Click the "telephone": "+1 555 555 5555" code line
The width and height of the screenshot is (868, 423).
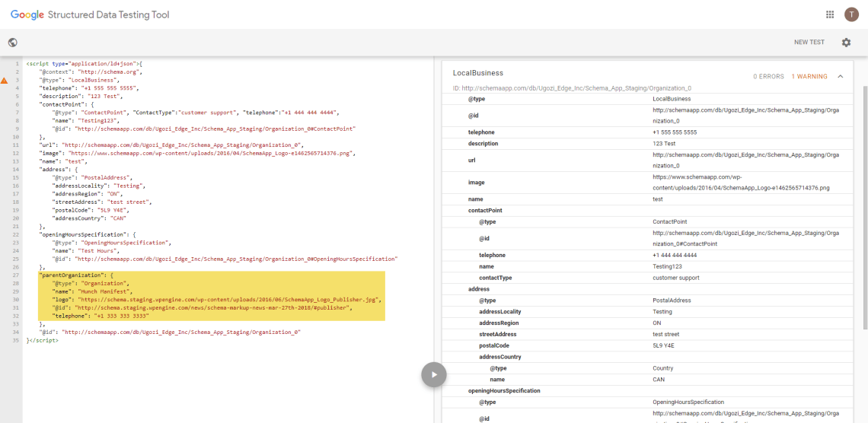88,88
